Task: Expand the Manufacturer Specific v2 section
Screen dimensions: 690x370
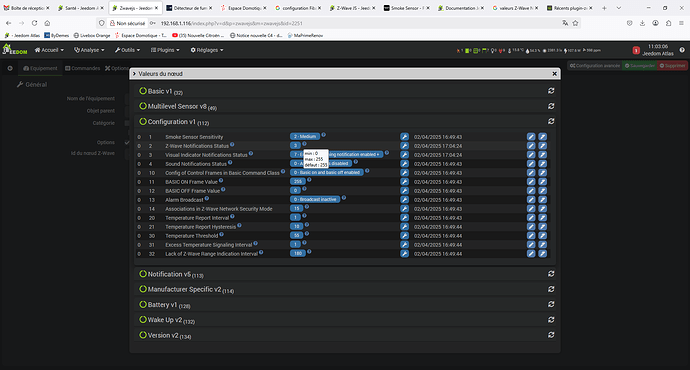Action: pos(187,289)
